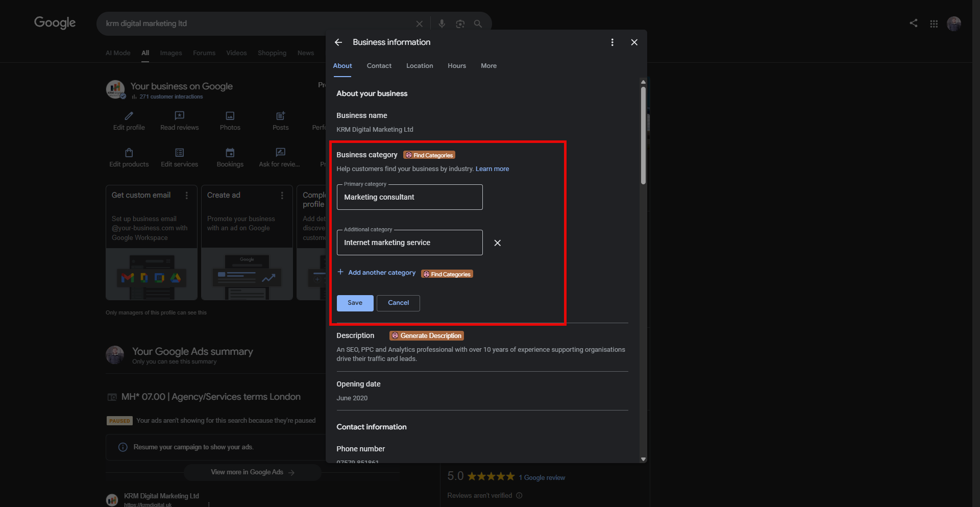Image resolution: width=980 pixels, height=507 pixels.
Task: Open Ask for reviews
Action: tap(280, 158)
